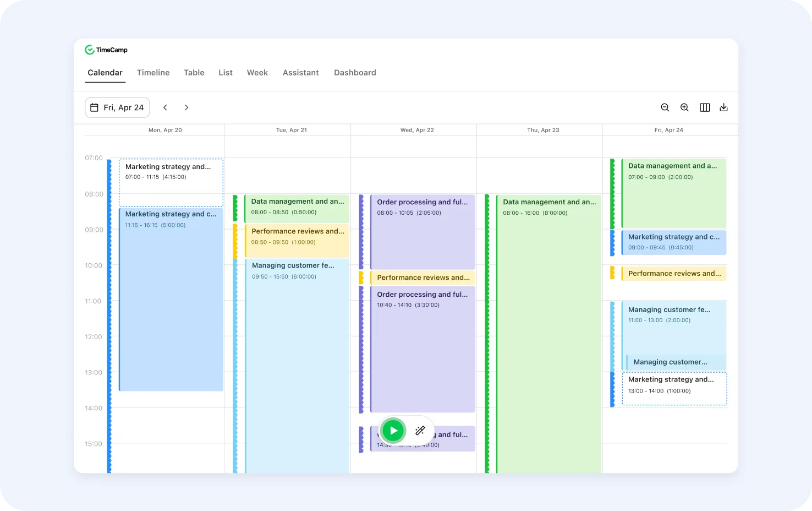
Task: Open Thursday's 08:00 - 16:00 Data management entry
Action: click(x=548, y=334)
